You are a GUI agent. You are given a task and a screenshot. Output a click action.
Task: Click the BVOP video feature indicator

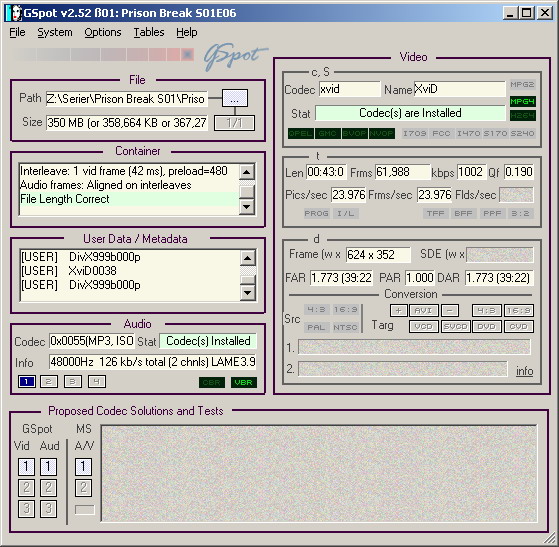(x=354, y=133)
